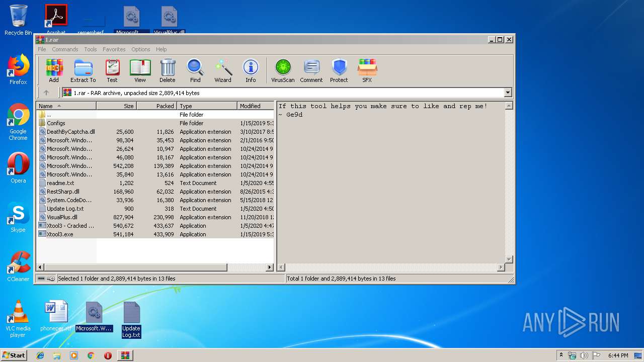Image resolution: width=644 pixels, height=362 pixels.
Task: Open the File menu
Action: coord(42,49)
